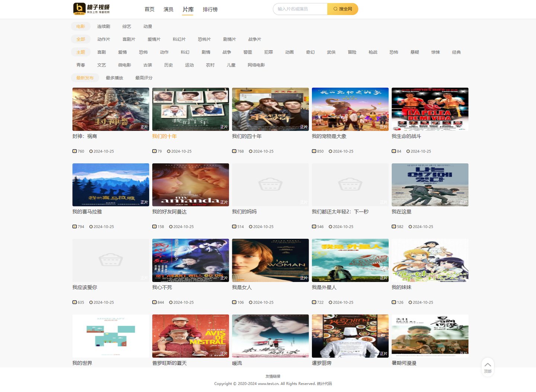
Task: Switch to the 连续剧 category
Action: (103, 26)
